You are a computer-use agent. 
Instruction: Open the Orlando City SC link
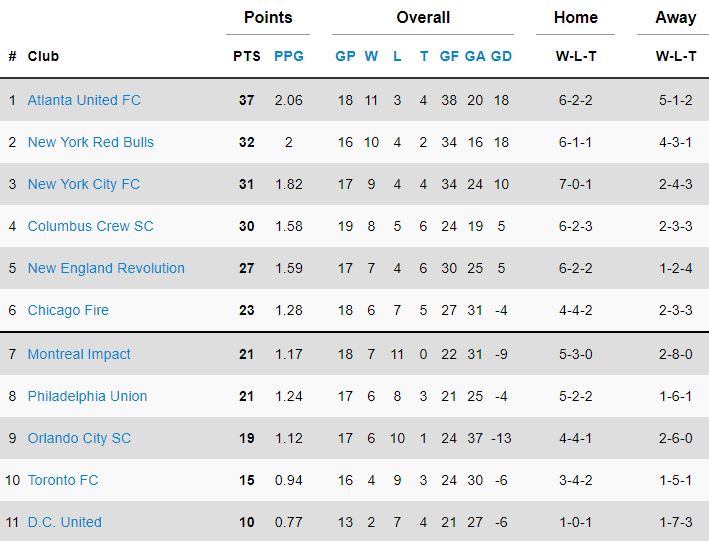(x=79, y=438)
